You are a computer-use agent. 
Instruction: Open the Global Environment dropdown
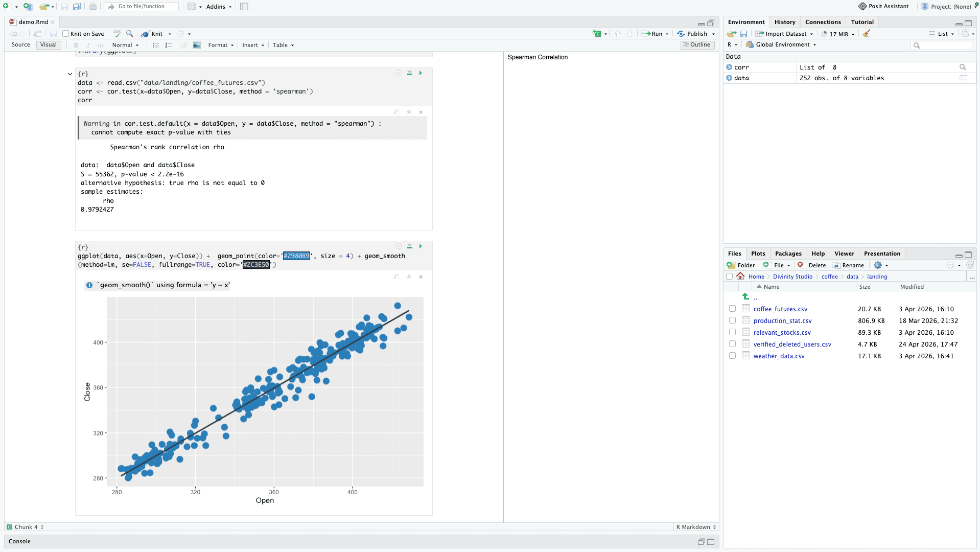pos(781,44)
